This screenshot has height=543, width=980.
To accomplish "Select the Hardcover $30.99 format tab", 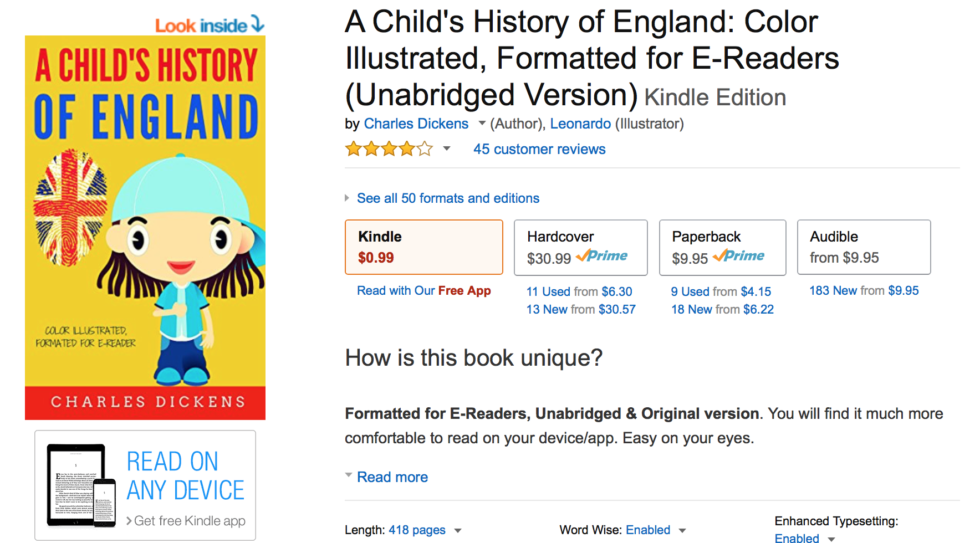I will 581,247.
